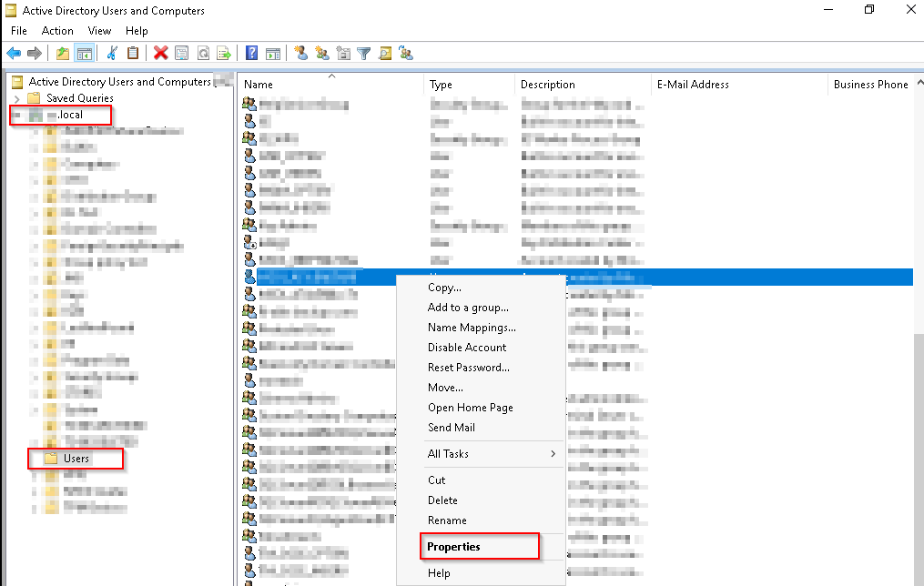Click the red Delete X toolbar icon

[x=161, y=53]
